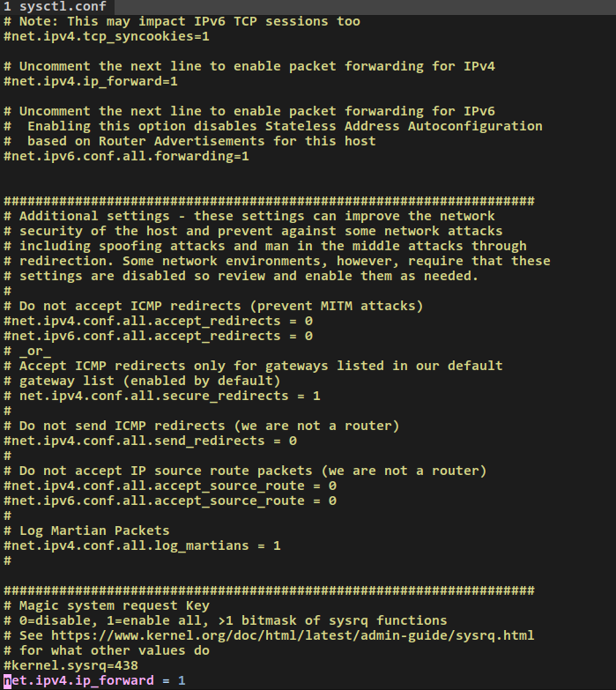Click the #kernel.sysrq=438 line
Image resolution: width=616 pixels, height=690 pixels.
pos(71,665)
